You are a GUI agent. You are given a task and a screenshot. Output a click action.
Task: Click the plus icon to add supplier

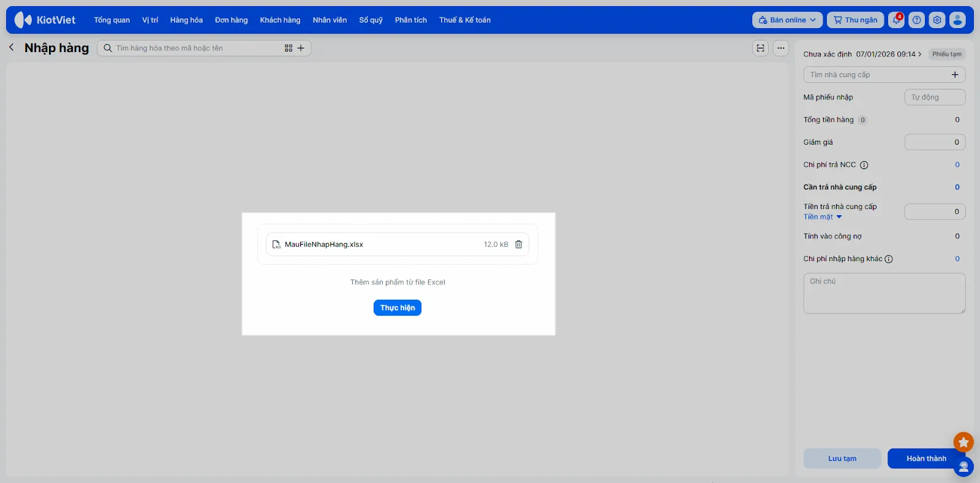pos(954,75)
